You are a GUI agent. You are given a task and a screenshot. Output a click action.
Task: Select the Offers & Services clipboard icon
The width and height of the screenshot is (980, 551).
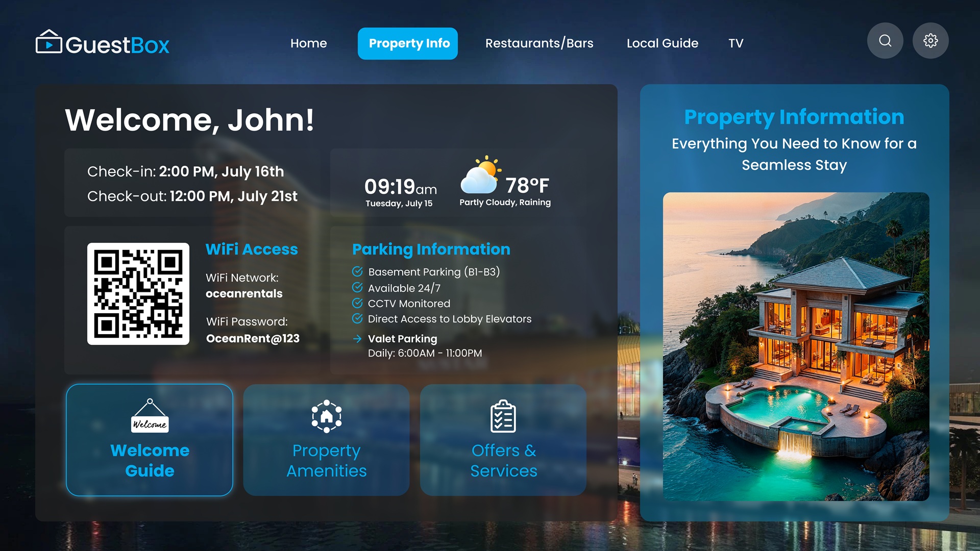tap(503, 416)
